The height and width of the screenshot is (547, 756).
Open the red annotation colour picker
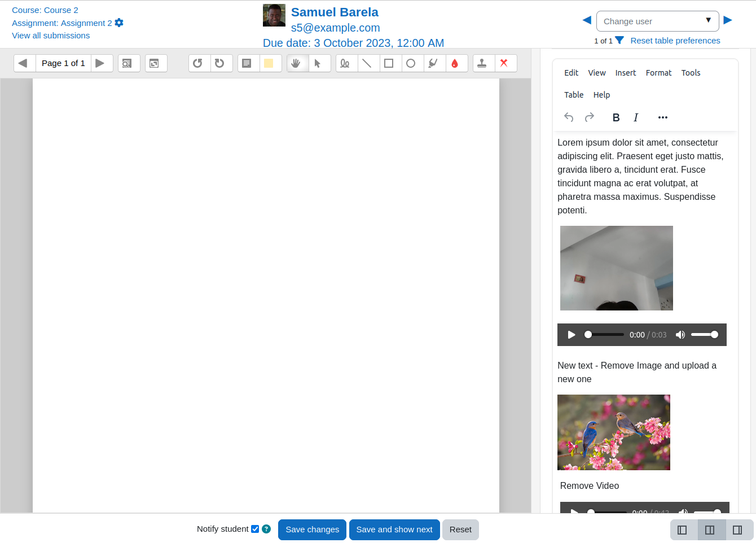coord(456,63)
